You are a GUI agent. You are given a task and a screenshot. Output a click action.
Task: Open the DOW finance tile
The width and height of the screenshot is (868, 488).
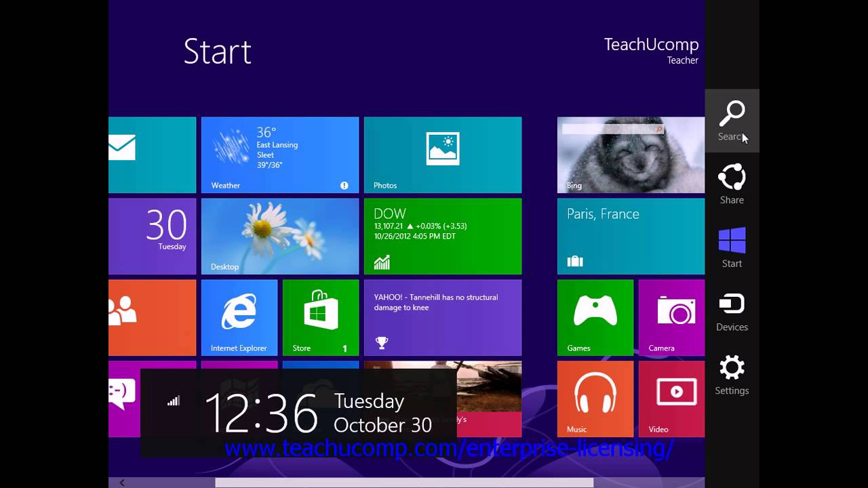(443, 237)
